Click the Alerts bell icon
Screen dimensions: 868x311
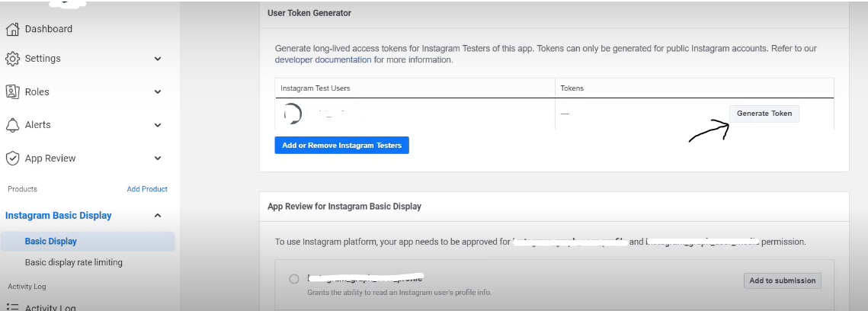click(x=12, y=125)
